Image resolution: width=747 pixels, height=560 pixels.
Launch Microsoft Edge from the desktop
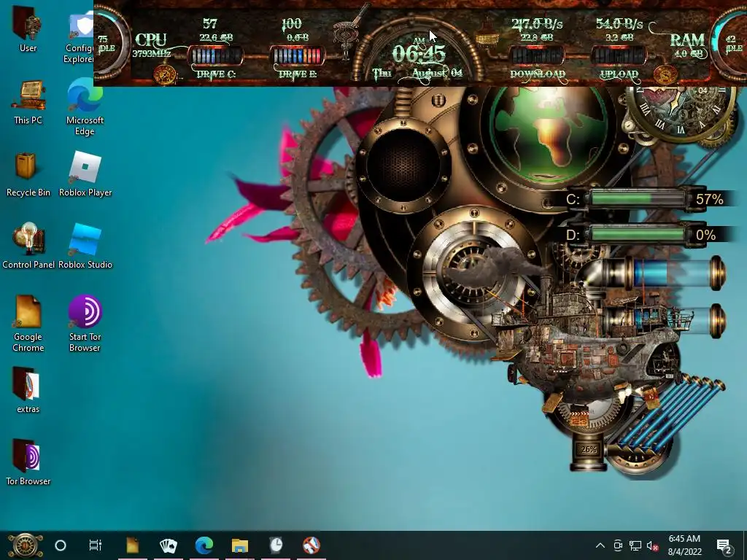click(x=85, y=106)
